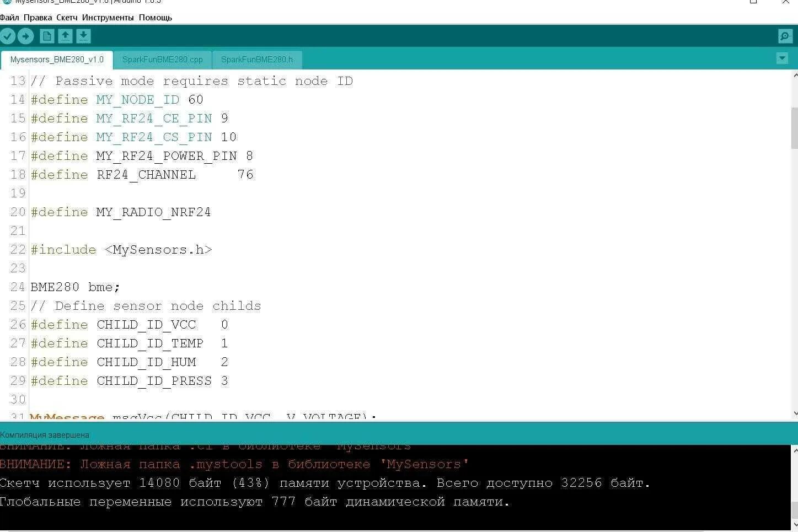This screenshot has width=798, height=532.
Task: Open the Помощь menu
Action: click(x=156, y=18)
